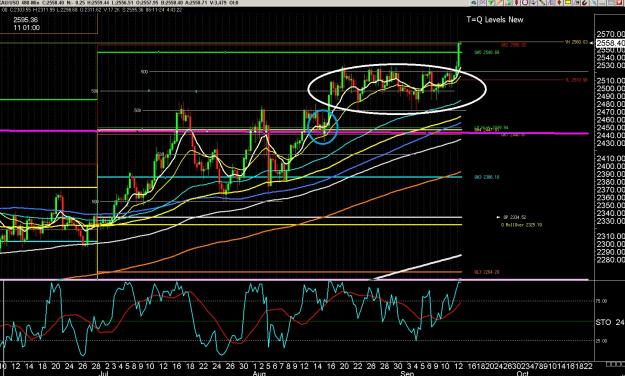Click the current price marker 2558.40
Viewport: 625px width, 376px height.
pyautogui.click(x=610, y=43)
